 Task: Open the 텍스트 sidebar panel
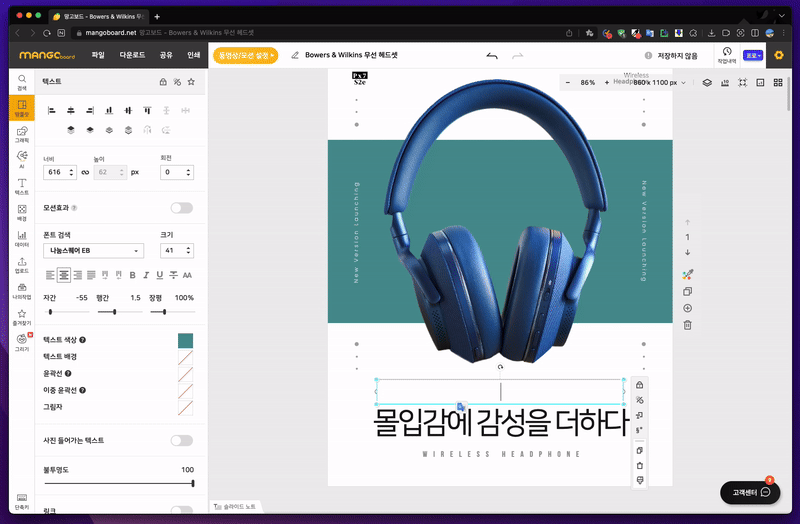tap(22, 186)
